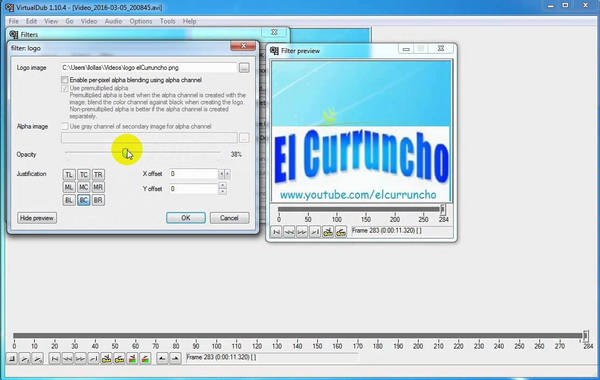Viewport: 600px width, 380px height.
Task: Open the File menu
Action: point(13,21)
